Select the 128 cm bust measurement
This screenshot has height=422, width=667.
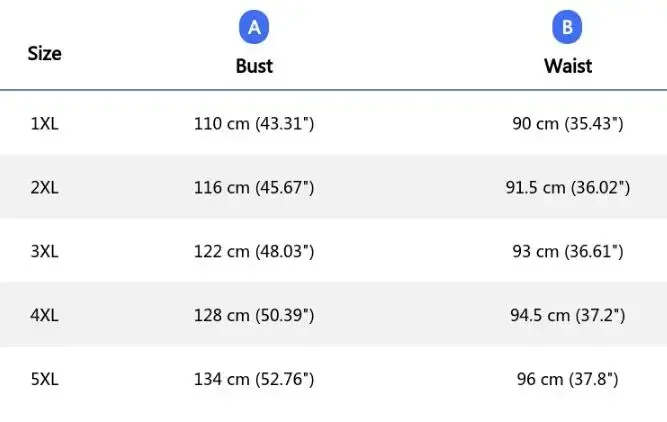point(254,315)
